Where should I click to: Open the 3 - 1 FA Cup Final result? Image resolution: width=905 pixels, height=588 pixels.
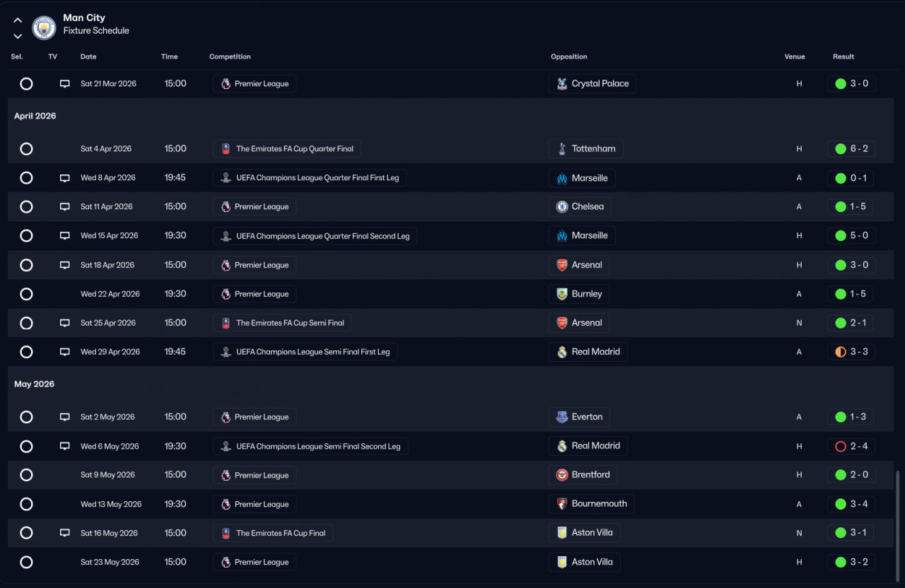click(852, 533)
